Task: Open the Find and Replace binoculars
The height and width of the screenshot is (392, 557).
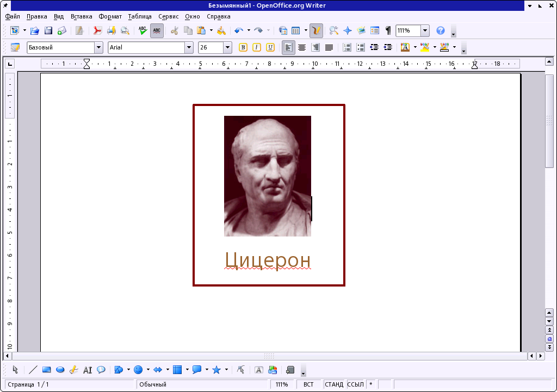Action: click(333, 30)
